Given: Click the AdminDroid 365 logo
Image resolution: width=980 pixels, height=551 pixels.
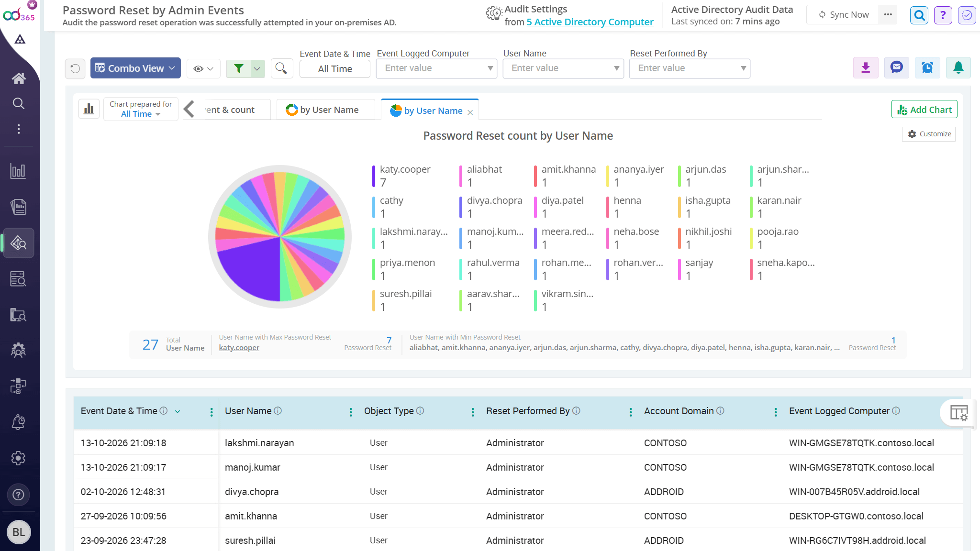Looking at the screenshot, I should click(x=19, y=14).
